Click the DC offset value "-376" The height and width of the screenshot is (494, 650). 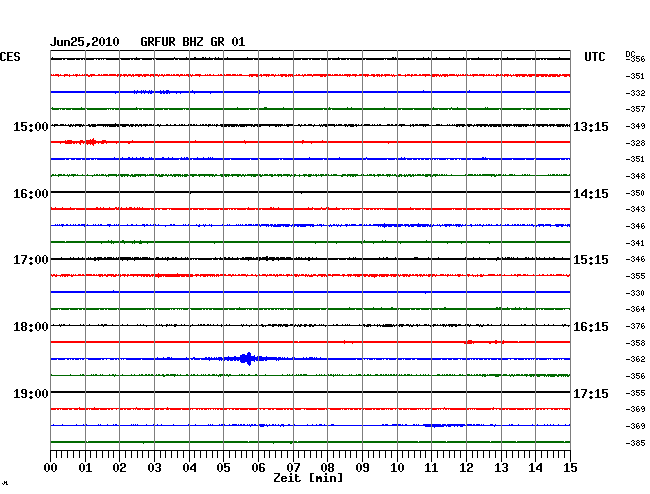click(635, 326)
